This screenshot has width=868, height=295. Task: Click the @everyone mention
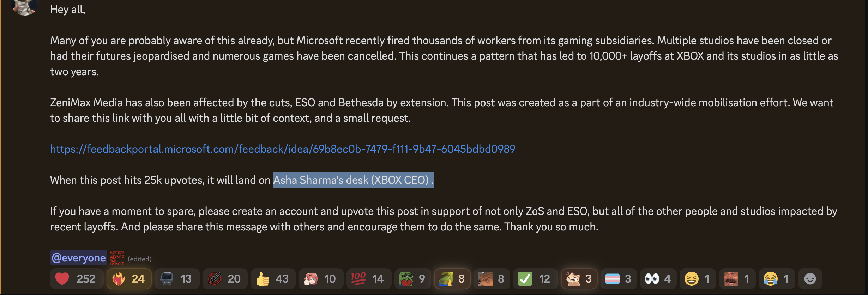pyautogui.click(x=78, y=258)
